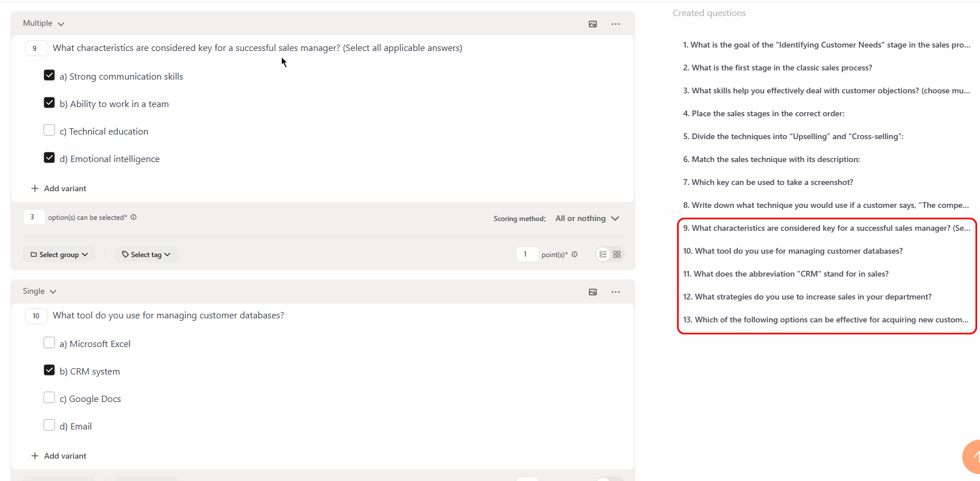Open the 'Multiple' question type dropdown
The height and width of the screenshot is (481, 980).
click(44, 23)
